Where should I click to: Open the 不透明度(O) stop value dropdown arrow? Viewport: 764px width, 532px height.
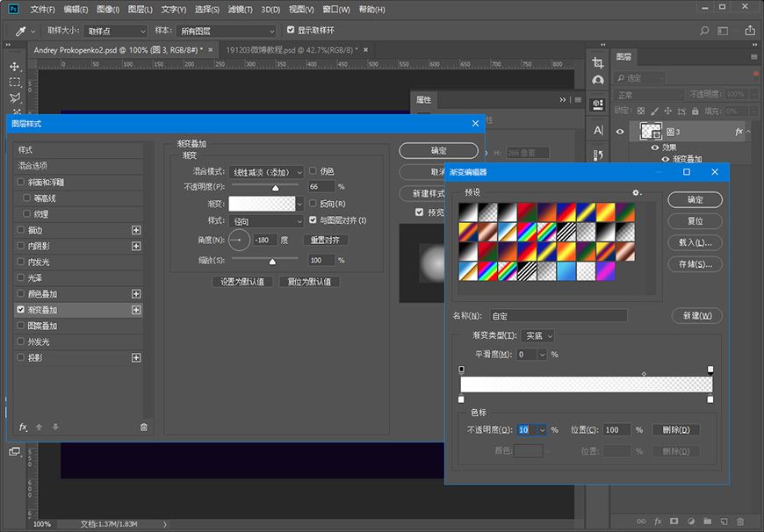pyautogui.click(x=543, y=429)
